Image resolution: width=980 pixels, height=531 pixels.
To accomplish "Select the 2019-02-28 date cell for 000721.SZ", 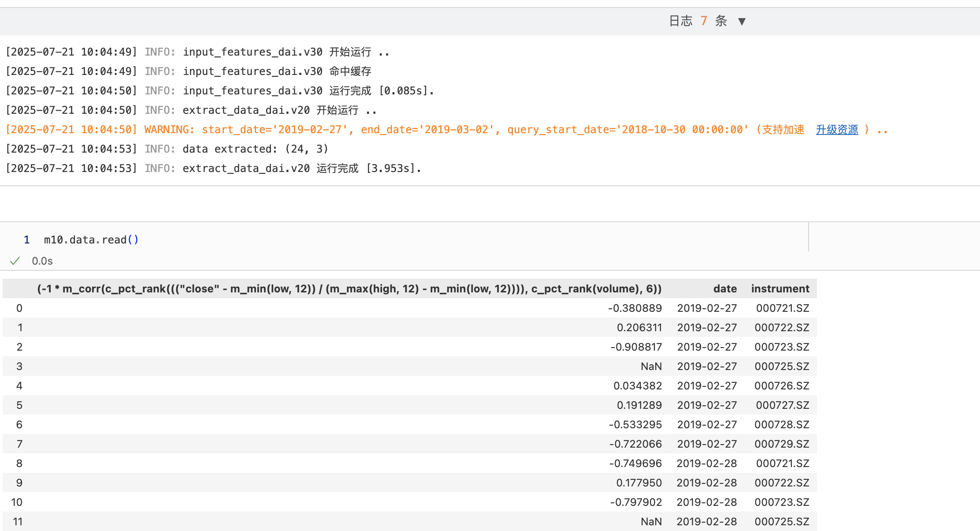I will point(706,464).
